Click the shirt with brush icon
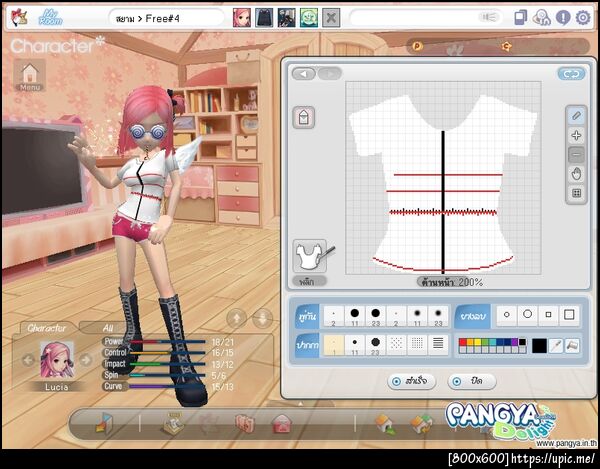Screen dimensions: 600x469 point(311,256)
